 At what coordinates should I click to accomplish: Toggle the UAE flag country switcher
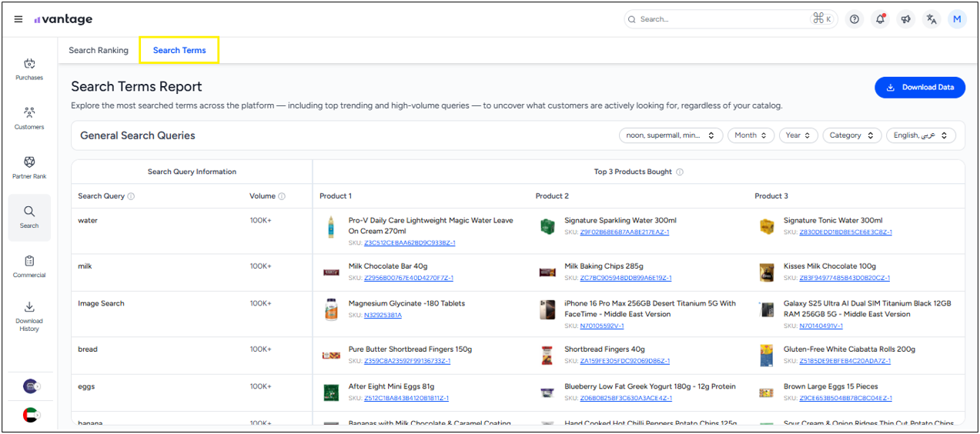pos(31,416)
